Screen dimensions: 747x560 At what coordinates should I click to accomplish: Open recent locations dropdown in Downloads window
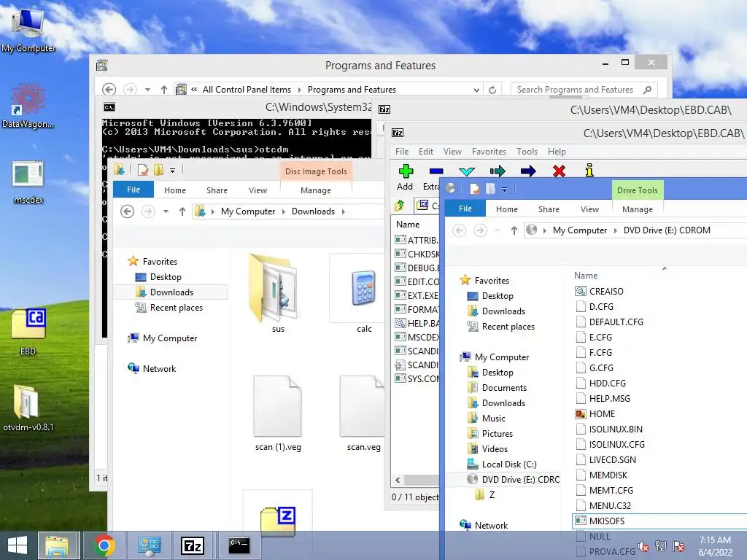click(x=166, y=211)
